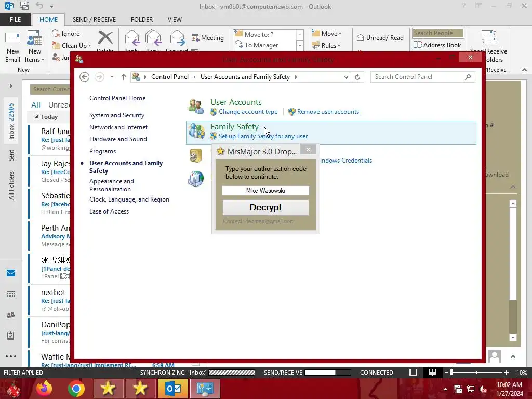Screen dimensions: 532x399
Task: Expand the address bar history dropdown
Action: click(346, 77)
